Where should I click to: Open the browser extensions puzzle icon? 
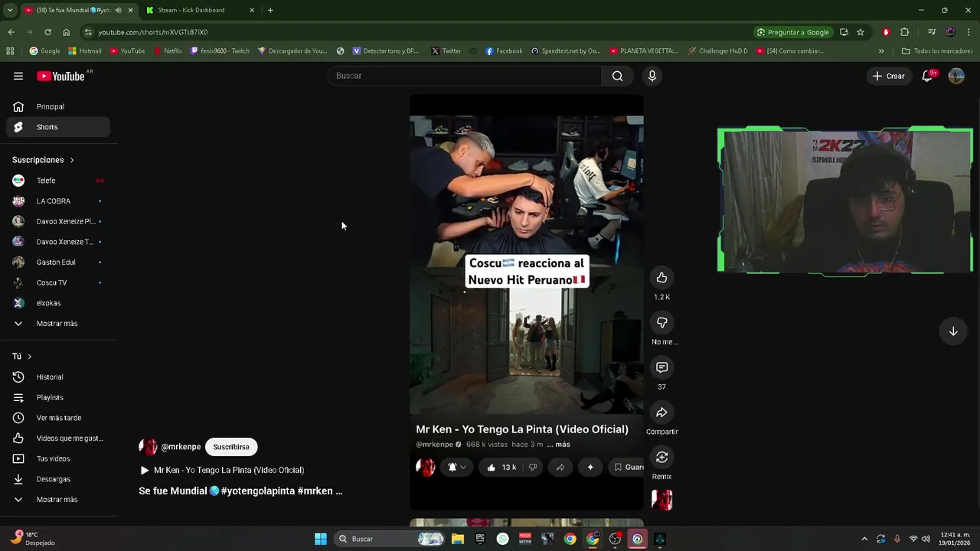905,32
